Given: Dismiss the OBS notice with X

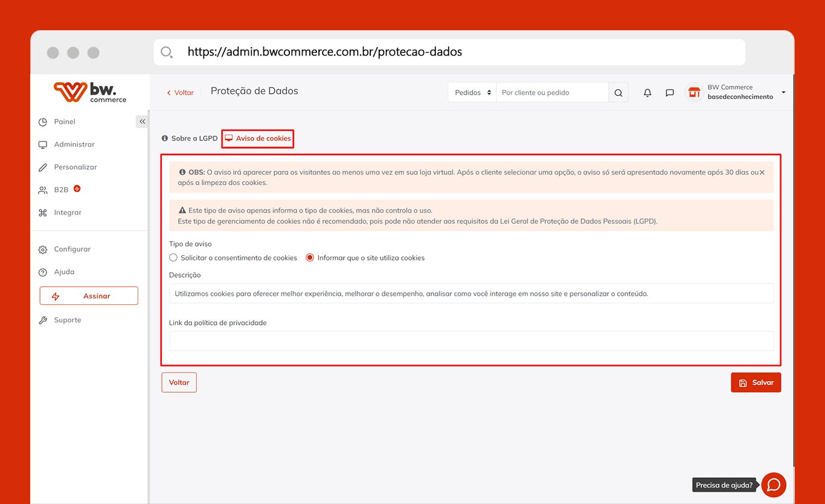Looking at the screenshot, I should 762,173.
